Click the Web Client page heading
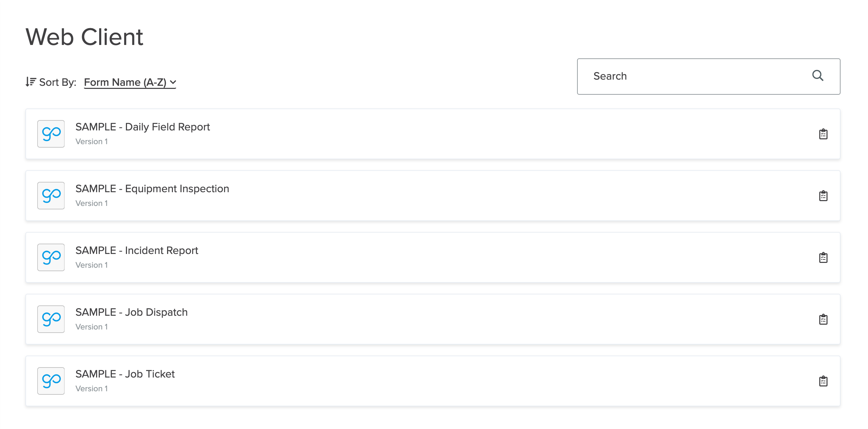The width and height of the screenshot is (868, 429). (x=84, y=37)
